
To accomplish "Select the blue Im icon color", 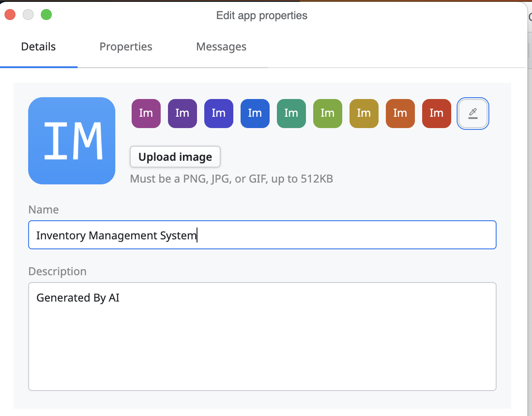I will click(255, 114).
